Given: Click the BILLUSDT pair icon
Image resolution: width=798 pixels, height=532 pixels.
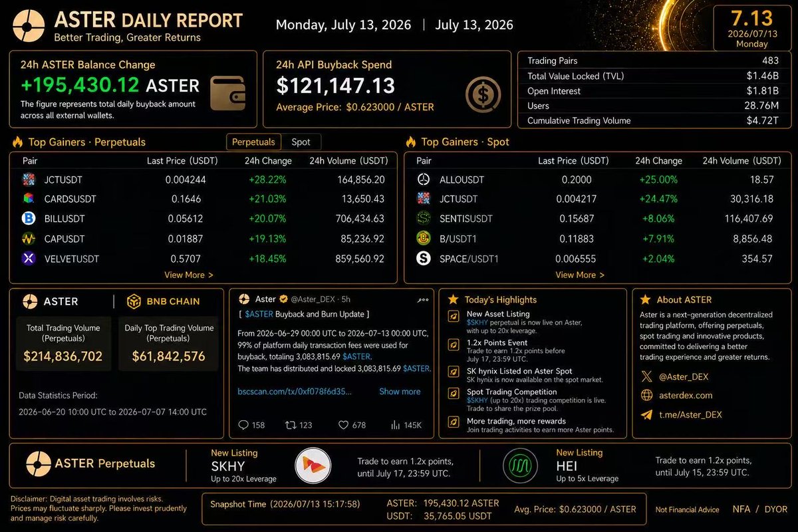Looking at the screenshot, I should 29,218.
